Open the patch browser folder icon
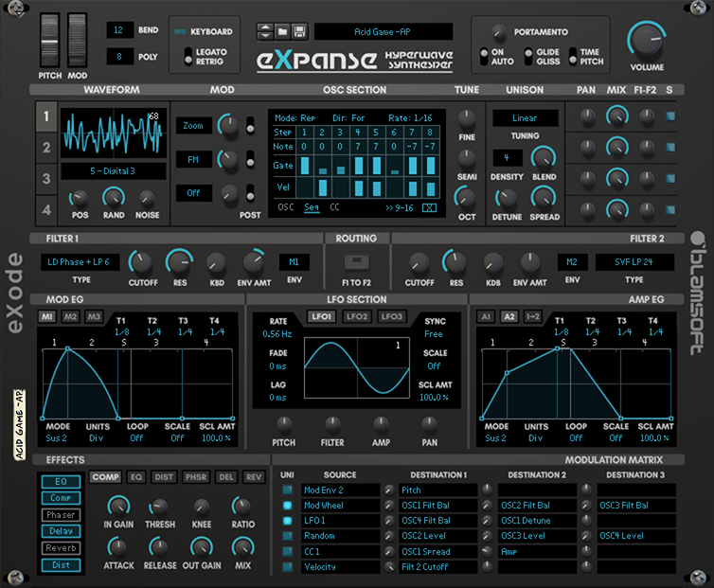The image size is (714, 588). (x=283, y=31)
